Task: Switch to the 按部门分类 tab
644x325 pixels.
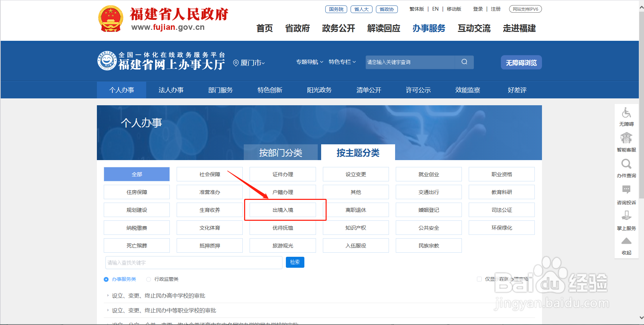Action: click(281, 153)
